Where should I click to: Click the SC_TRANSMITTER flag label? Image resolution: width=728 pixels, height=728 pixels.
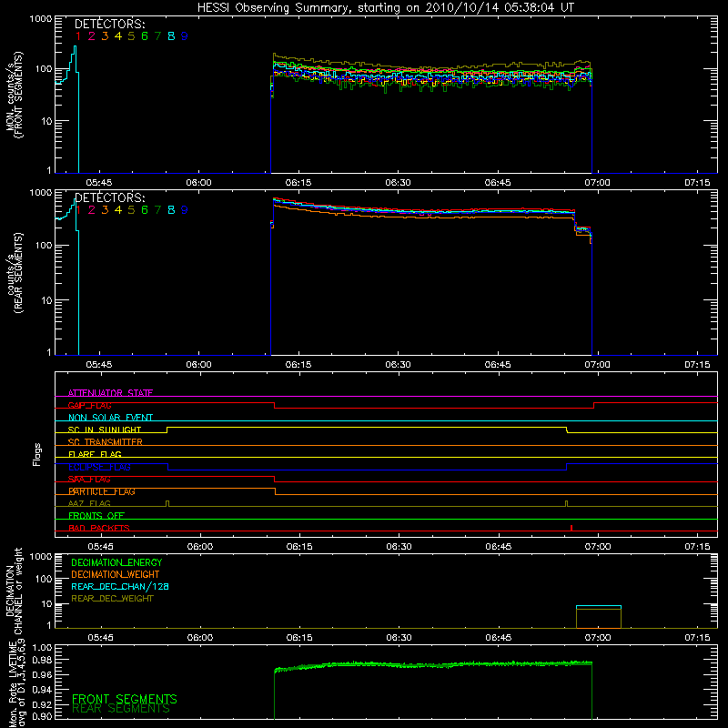pyautogui.click(x=106, y=442)
